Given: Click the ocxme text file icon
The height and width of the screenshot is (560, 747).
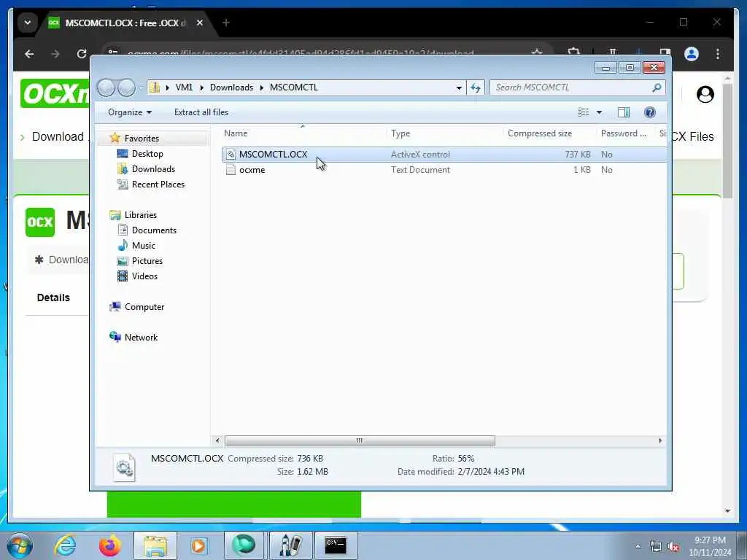Looking at the screenshot, I should 231,169.
